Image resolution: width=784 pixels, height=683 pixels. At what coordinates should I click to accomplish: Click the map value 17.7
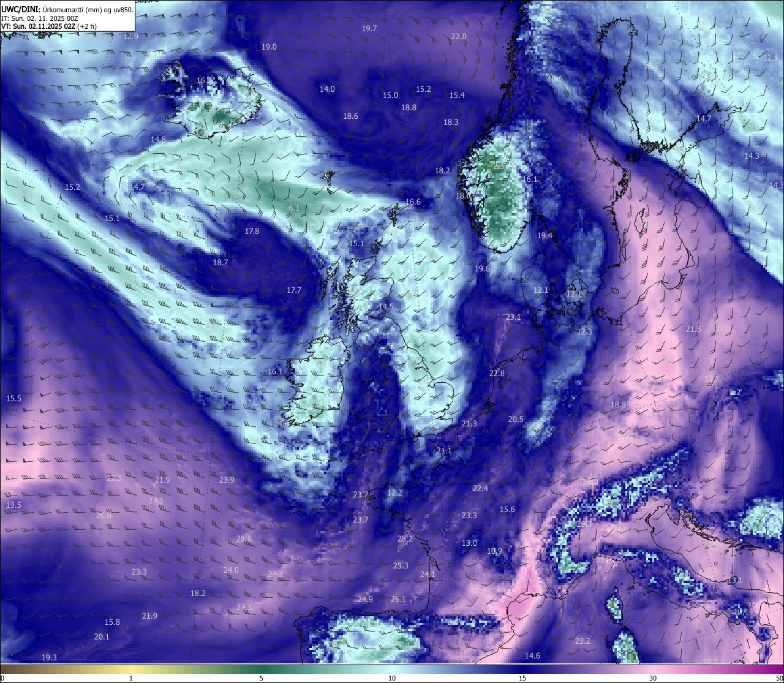294,290
